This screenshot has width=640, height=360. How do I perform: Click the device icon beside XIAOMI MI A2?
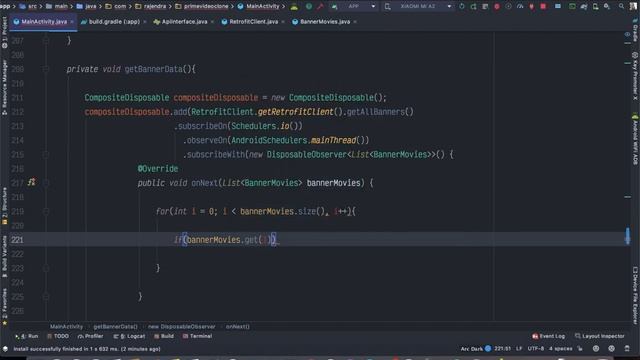[x=387, y=6]
